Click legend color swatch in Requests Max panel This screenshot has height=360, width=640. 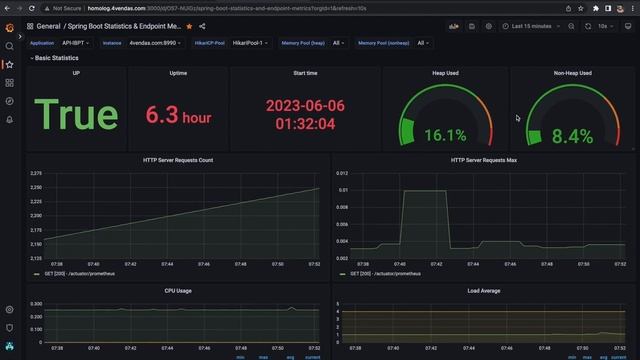coord(342,274)
